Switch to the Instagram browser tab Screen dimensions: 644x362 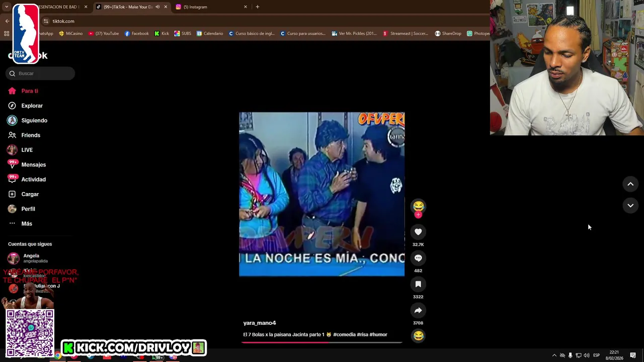210,7
